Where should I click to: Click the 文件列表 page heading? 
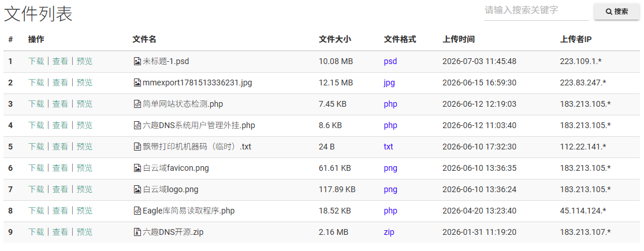tap(38, 14)
